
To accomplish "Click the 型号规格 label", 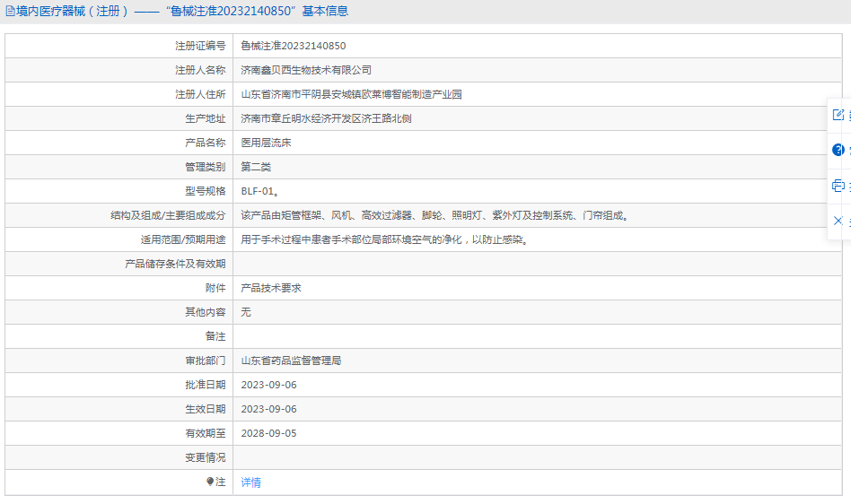I will (x=206, y=191).
